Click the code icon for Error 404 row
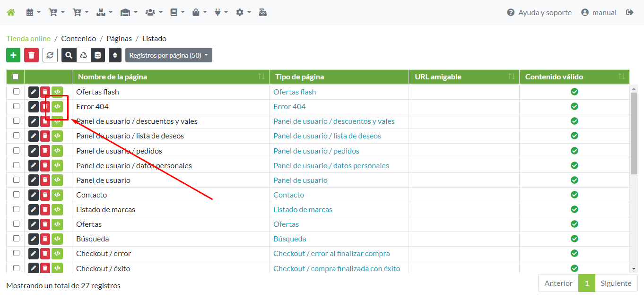Screen dimensions: 644x300 (x=57, y=107)
